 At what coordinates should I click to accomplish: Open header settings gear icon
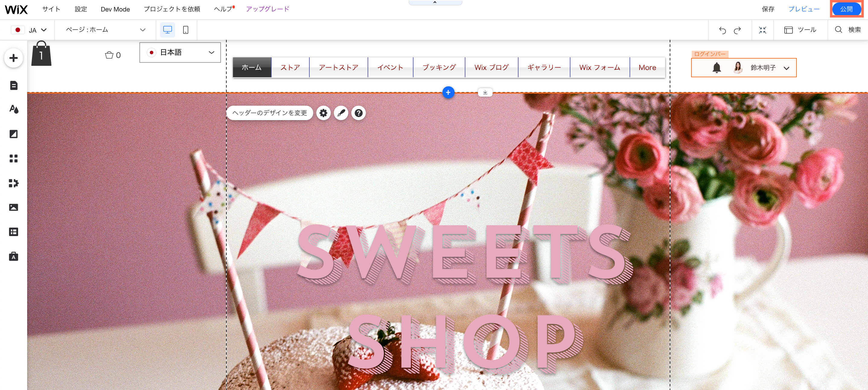(x=323, y=113)
